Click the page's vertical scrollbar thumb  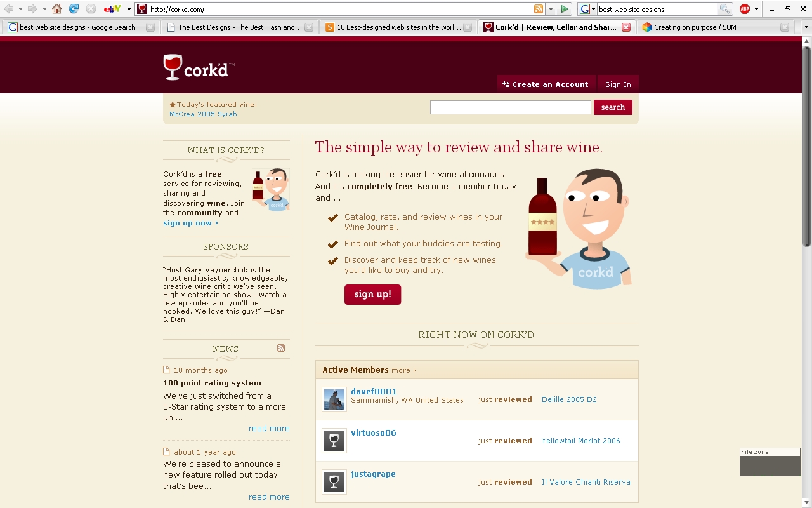(x=806, y=146)
